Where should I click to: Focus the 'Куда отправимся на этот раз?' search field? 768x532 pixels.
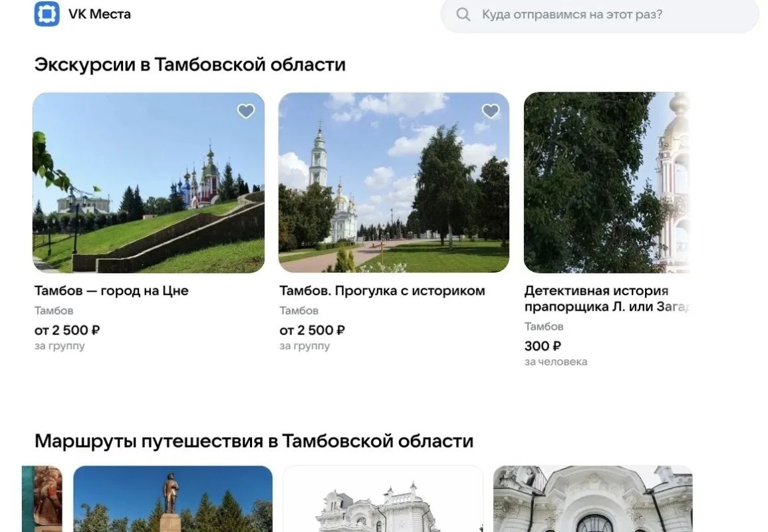(x=600, y=15)
